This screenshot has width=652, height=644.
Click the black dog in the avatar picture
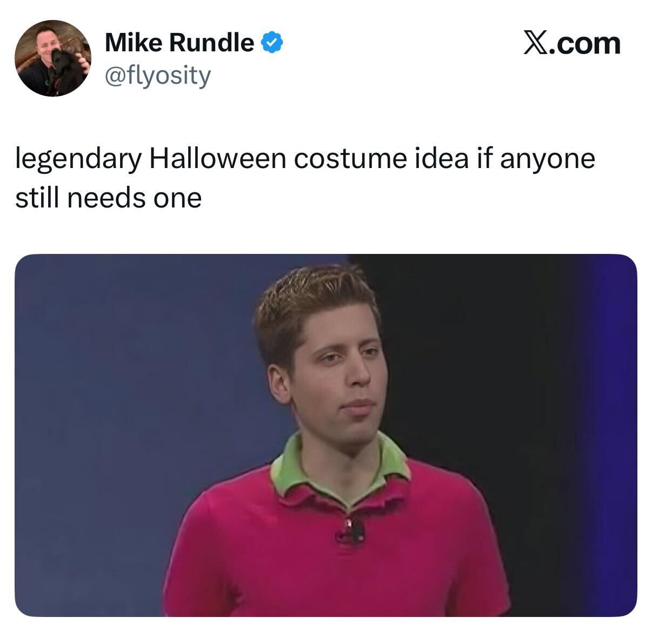(62, 70)
